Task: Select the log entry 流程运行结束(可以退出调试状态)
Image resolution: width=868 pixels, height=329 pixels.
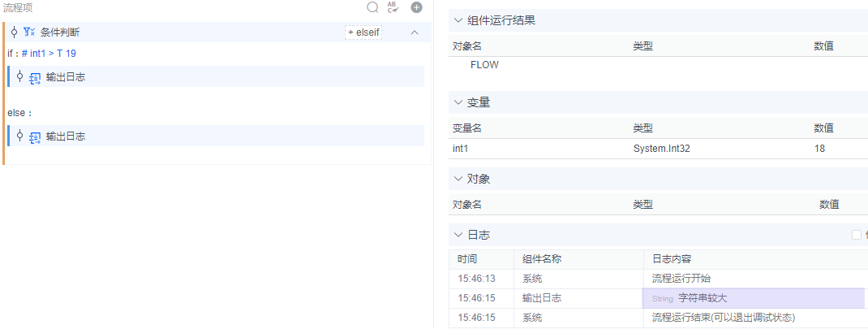Action: click(724, 318)
